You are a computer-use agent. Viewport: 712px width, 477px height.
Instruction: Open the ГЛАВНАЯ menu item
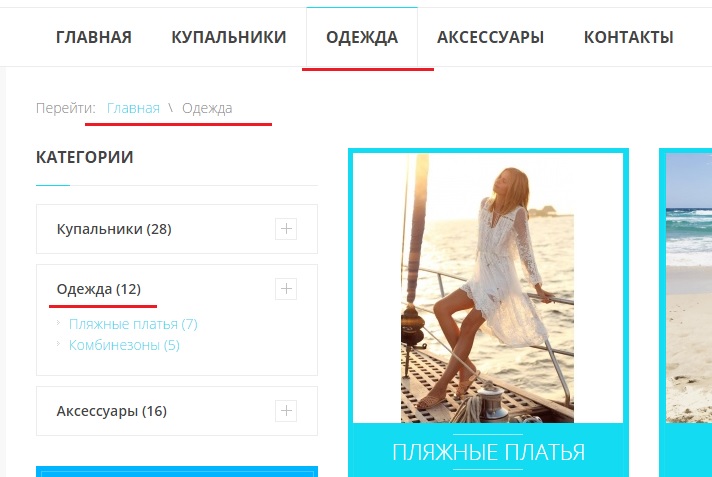[x=94, y=37]
